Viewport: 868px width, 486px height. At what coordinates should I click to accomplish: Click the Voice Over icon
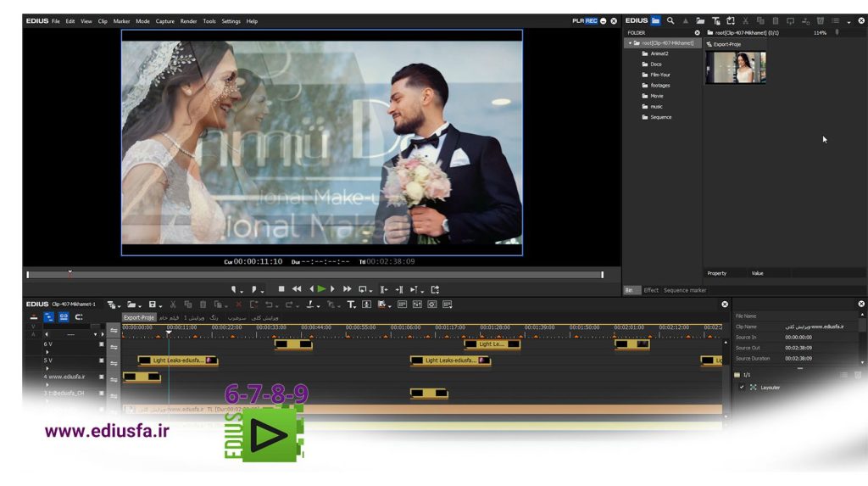[x=366, y=304]
